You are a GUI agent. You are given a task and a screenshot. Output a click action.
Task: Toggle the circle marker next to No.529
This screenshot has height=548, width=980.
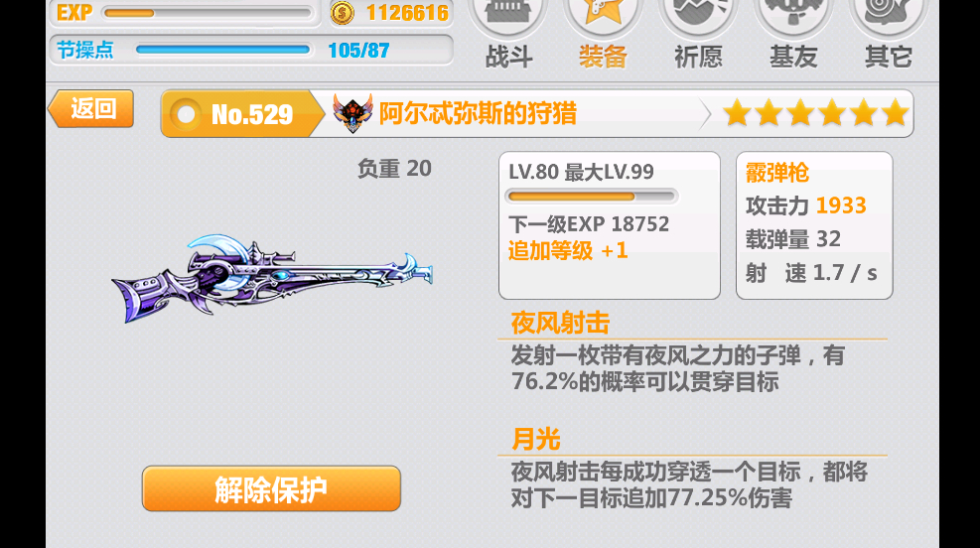tap(186, 114)
